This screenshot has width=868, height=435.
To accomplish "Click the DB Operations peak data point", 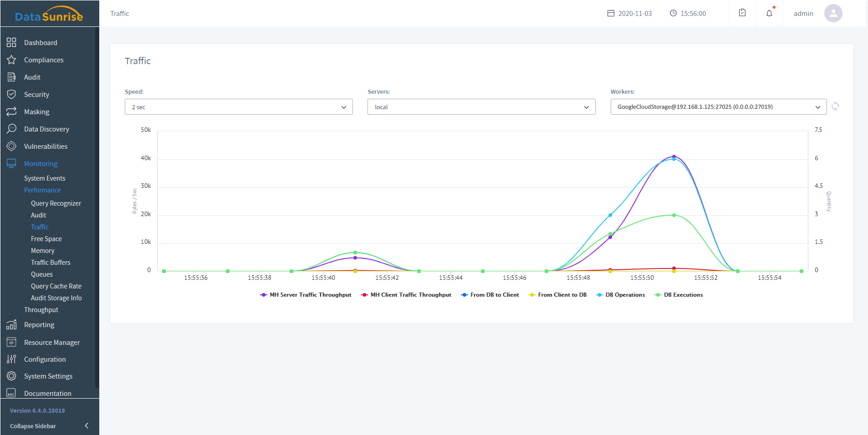I will click(674, 159).
